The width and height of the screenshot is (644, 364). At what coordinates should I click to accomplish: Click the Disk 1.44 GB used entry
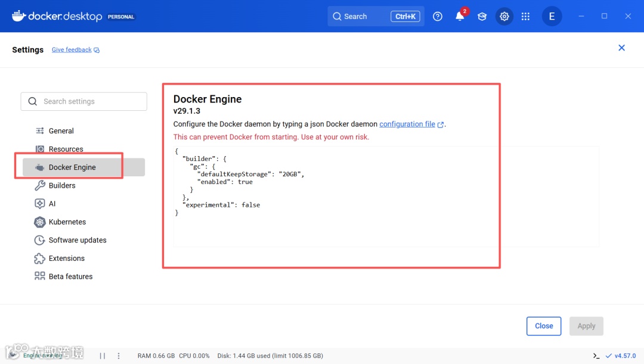[270, 356]
